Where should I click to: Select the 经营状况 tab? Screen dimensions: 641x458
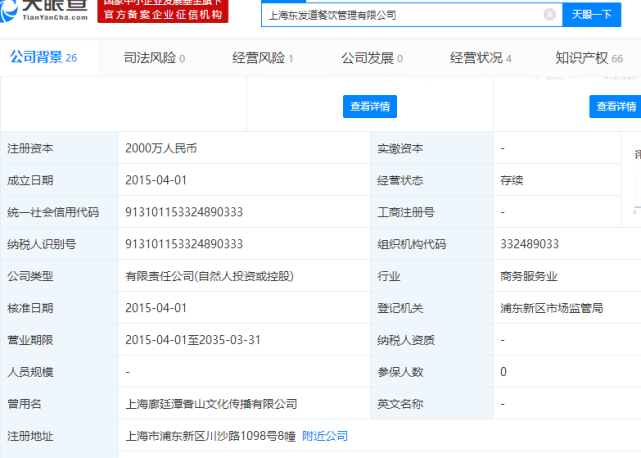coord(480,58)
